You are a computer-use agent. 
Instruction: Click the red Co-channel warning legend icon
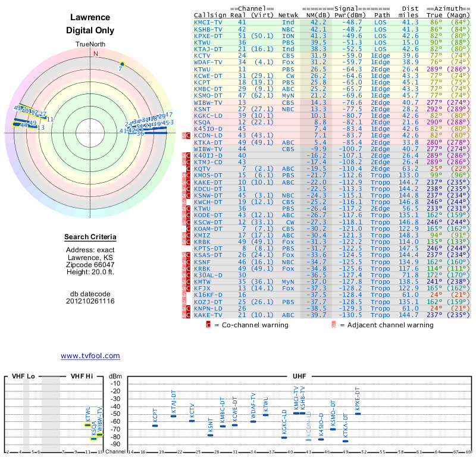pos(208,325)
